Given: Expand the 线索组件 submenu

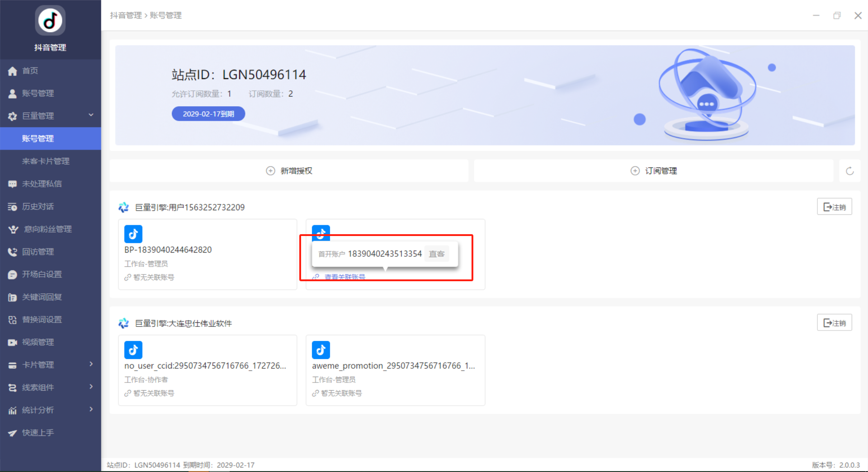Looking at the screenshot, I should [x=91, y=387].
